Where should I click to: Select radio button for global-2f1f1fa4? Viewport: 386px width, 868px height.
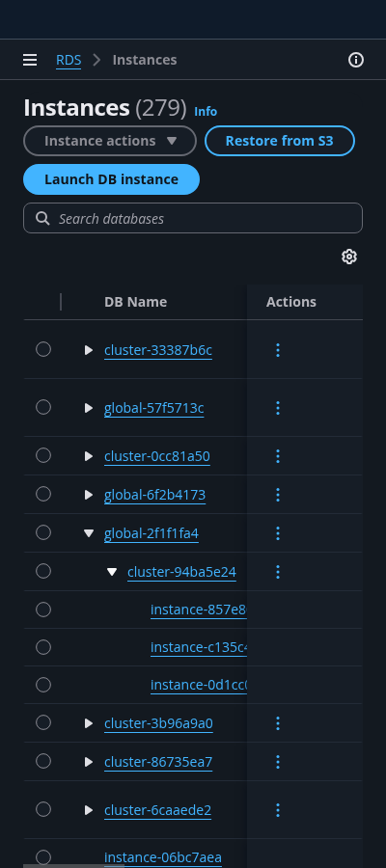coord(43,532)
